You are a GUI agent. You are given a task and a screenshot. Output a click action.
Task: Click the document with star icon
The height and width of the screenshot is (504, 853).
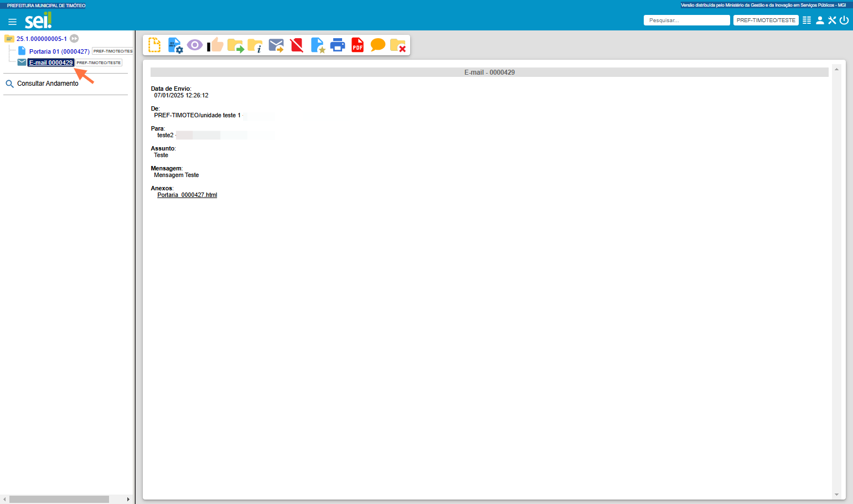point(318,45)
